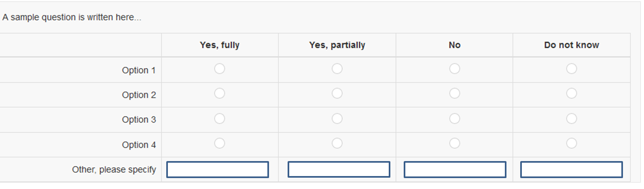Select No for Option 4
This screenshot has height=189, width=644.
pyautogui.click(x=455, y=143)
